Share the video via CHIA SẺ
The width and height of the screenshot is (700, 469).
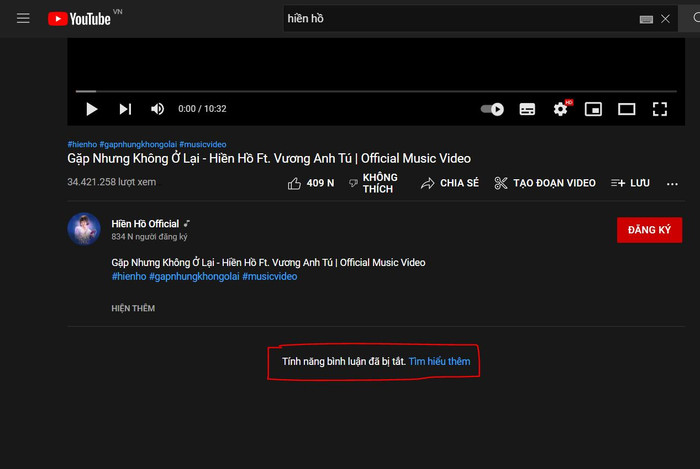(450, 183)
